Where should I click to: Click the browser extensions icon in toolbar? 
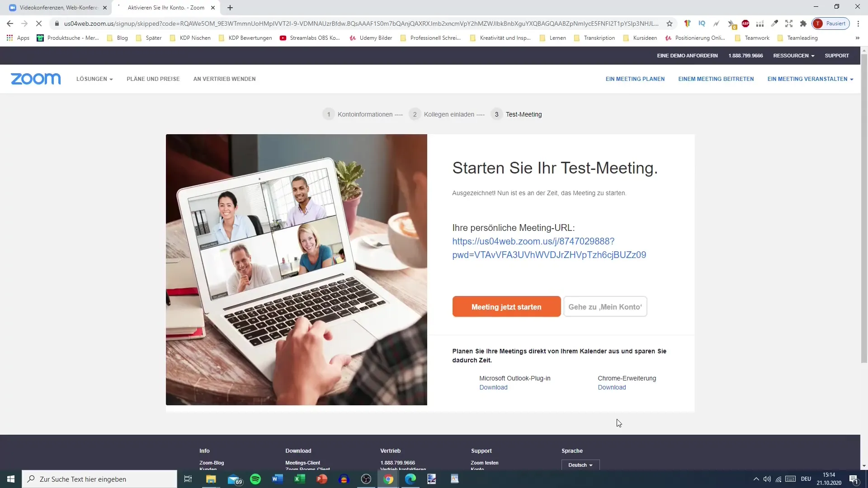pyautogui.click(x=805, y=24)
